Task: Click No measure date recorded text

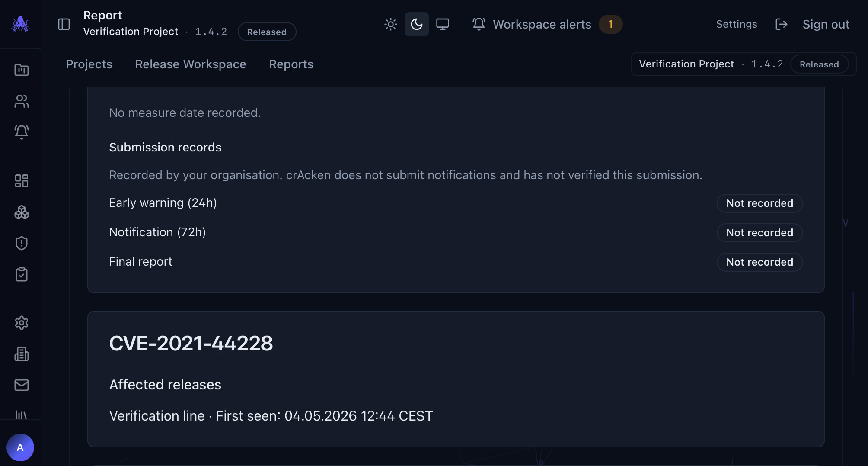Action: 185,113
